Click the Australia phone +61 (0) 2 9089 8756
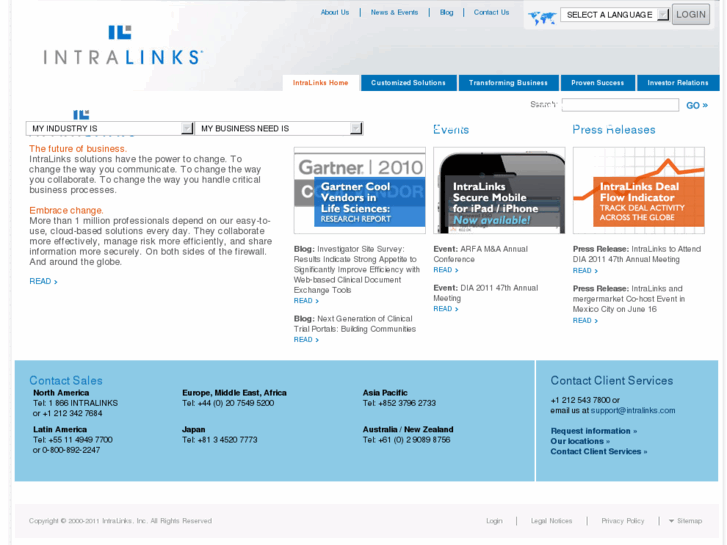Image resolution: width=727 pixels, height=545 pixels. 414,440
